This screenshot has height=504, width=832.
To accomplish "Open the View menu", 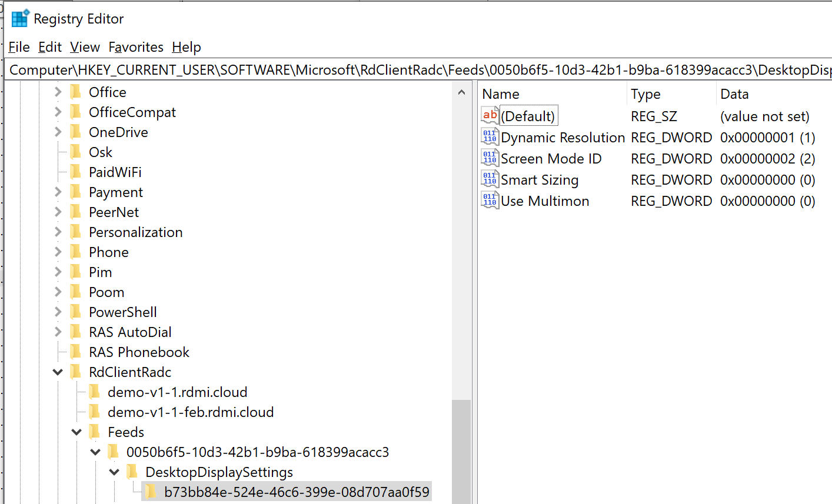I will click(x=85, y=47).
